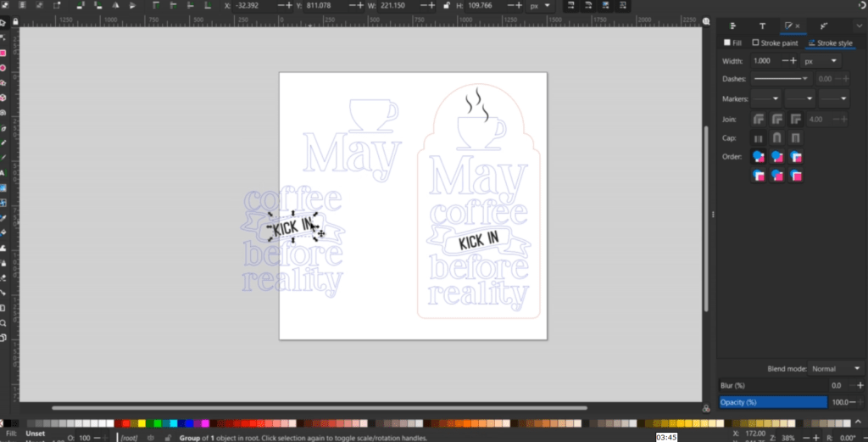Open the Text and Font panel tab icon
The height and width of the screenshot is (442, 868).
(x=762, y=27)
